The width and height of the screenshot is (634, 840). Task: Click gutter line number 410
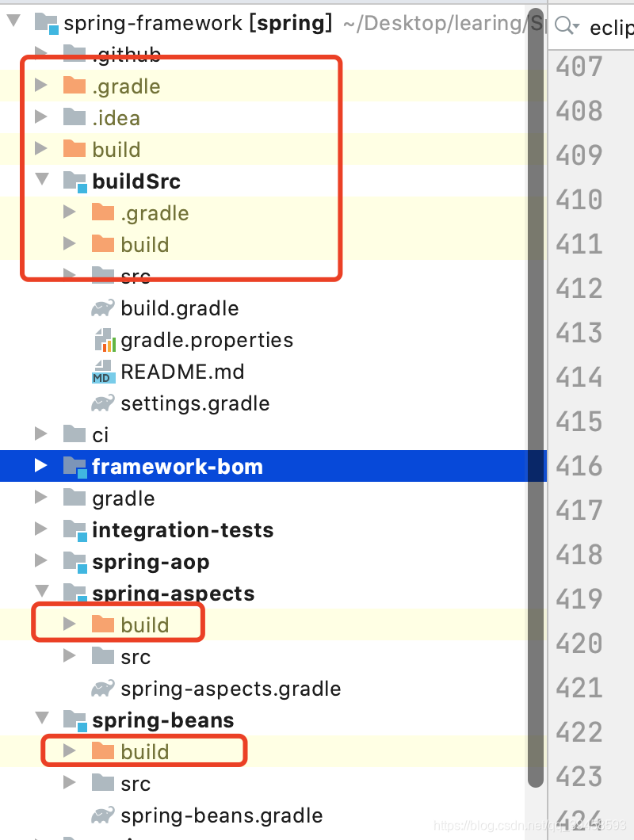(x=579, y=200)
